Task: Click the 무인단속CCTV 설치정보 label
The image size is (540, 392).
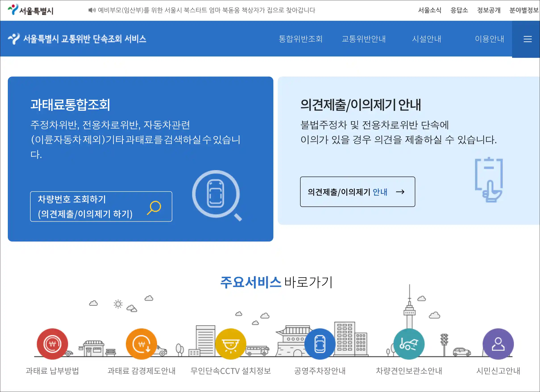Action: [231, 371]
